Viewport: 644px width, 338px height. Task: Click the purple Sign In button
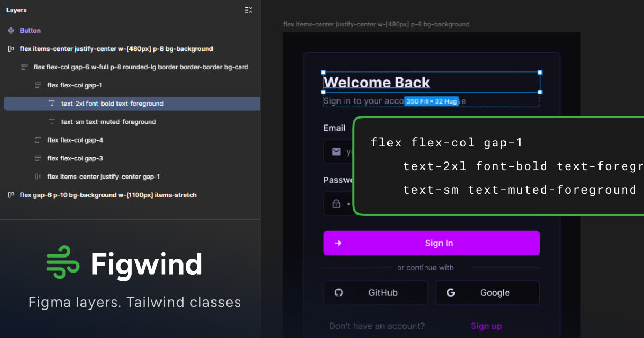[x=431, y=243]
